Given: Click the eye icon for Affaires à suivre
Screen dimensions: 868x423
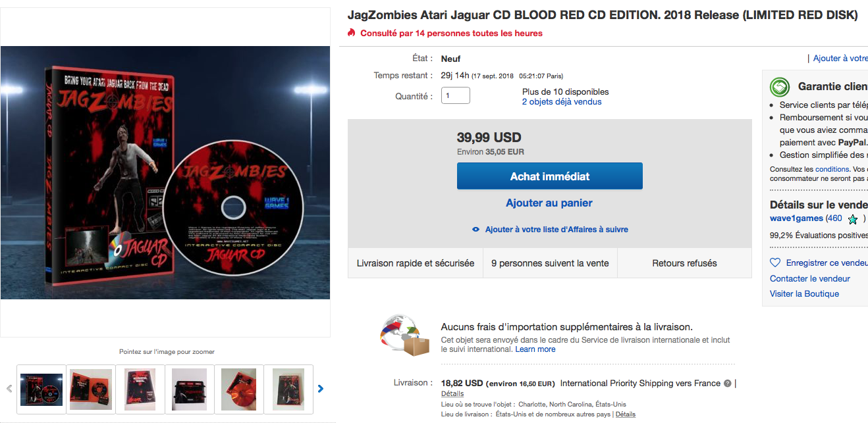Looking at the screenshot, I should (x=476, y=230).
